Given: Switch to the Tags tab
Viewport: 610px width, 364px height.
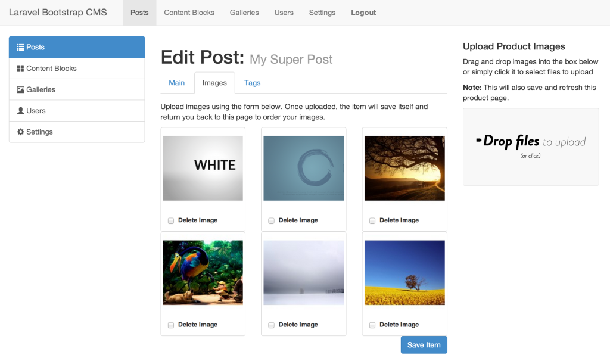Looking at the screenshot, I should (x=252, y=83).
